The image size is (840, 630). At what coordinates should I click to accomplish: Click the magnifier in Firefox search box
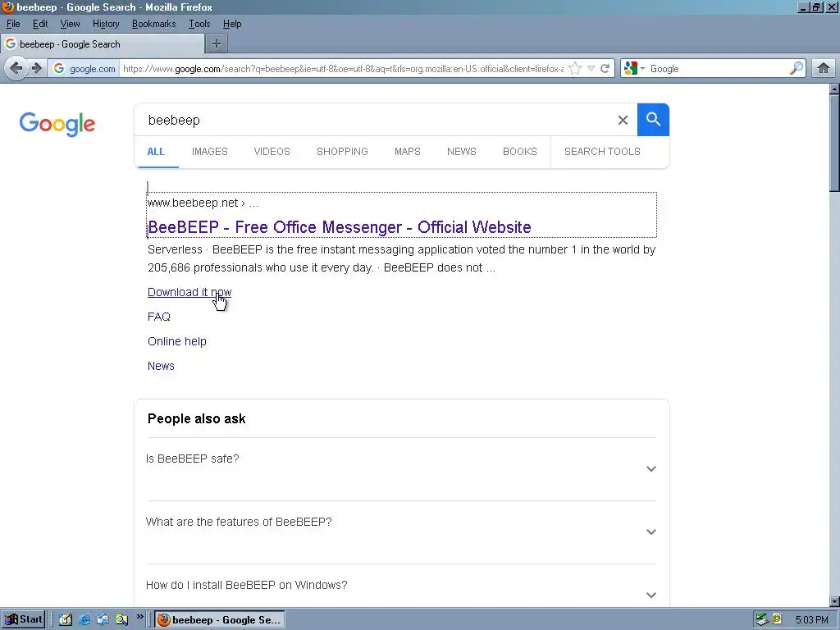796,69
